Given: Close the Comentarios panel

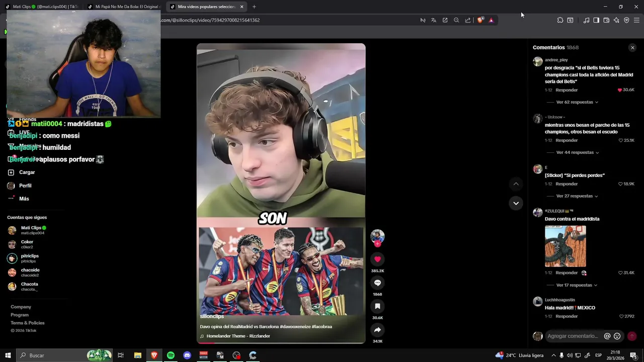Looking at the screenshot, I should [x=632, y=48].
